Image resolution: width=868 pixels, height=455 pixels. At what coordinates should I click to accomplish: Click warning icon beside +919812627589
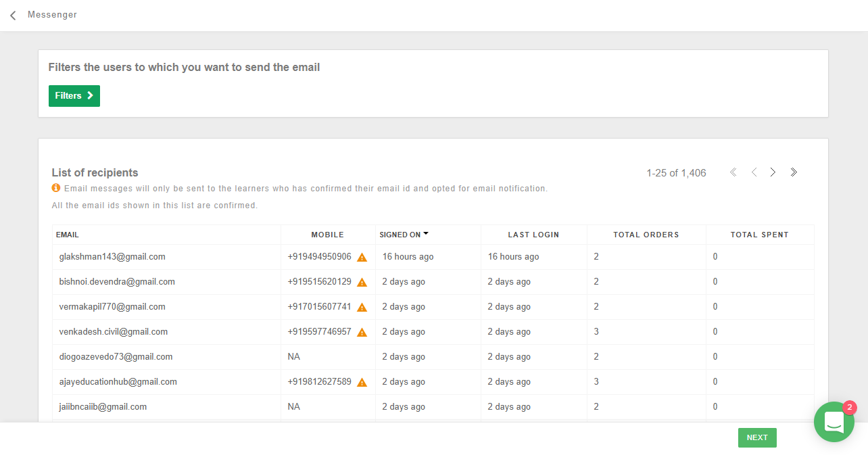362,383
